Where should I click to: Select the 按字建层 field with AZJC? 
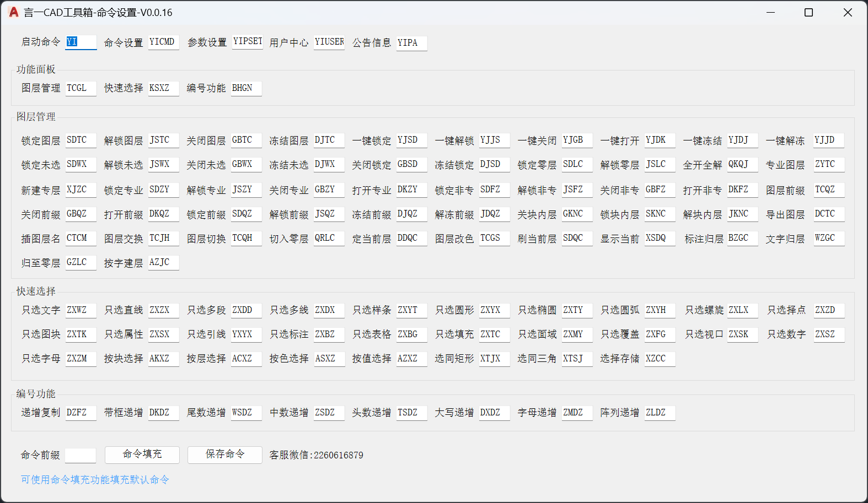coord(163,262)
